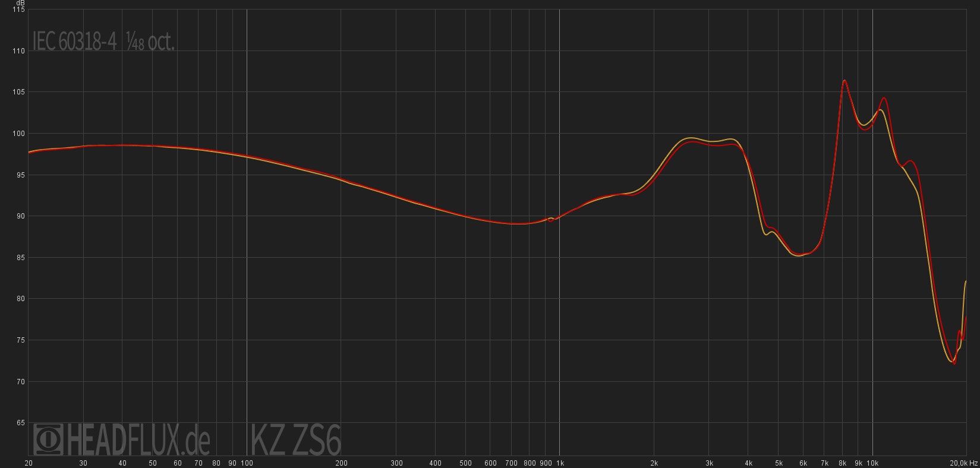Viewport: 980px width, 468px height.
Task: Click the 2k frequency axis label
Action: click(654, 463)
